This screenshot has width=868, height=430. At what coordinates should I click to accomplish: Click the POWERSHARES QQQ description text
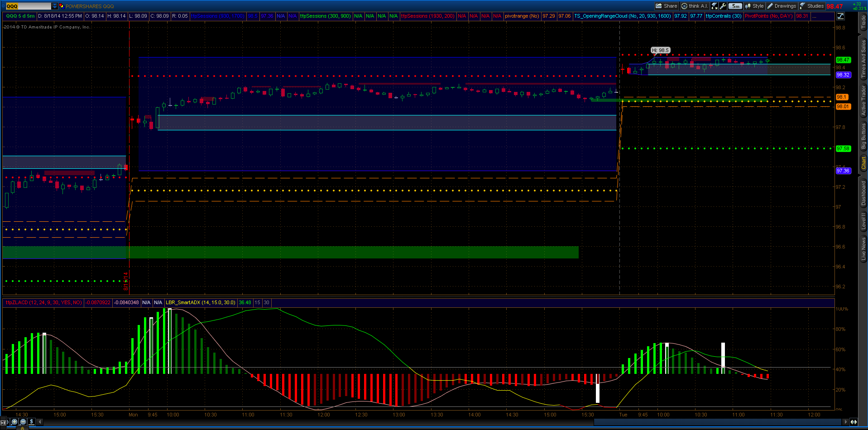90,6
